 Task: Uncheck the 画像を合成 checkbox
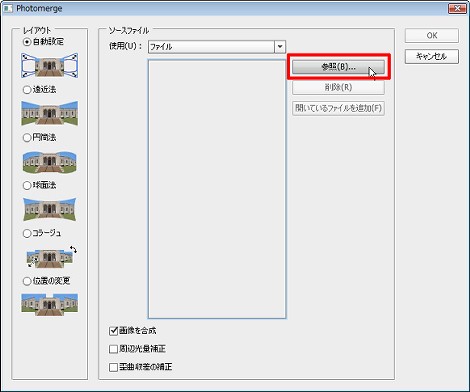[113, 331]
